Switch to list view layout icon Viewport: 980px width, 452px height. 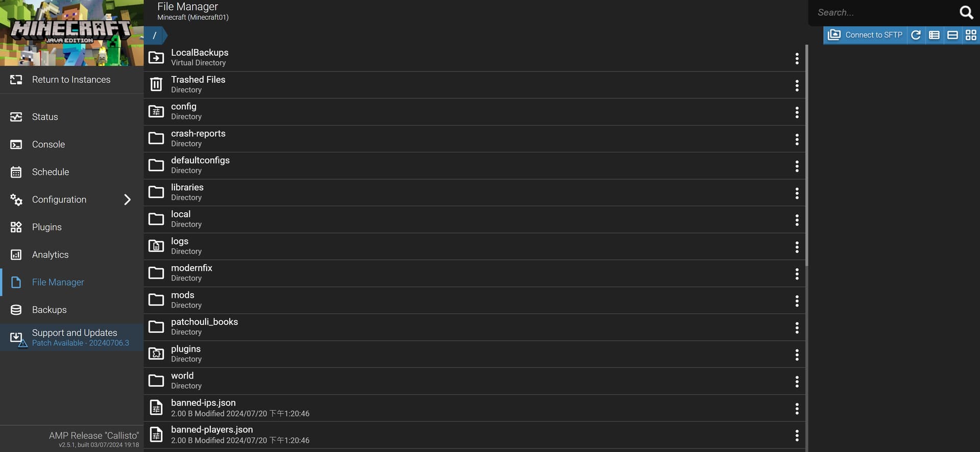pyautogui.click(x=934, y=35)
